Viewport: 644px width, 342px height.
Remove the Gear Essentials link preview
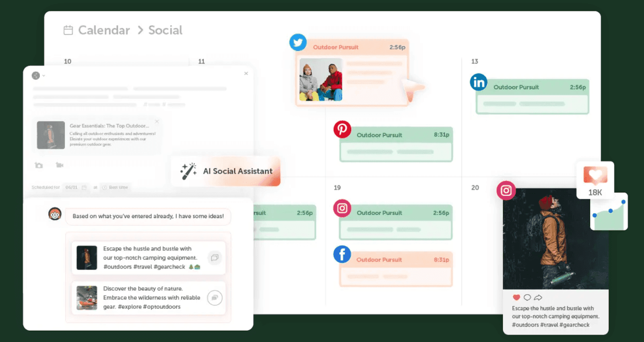157,121
